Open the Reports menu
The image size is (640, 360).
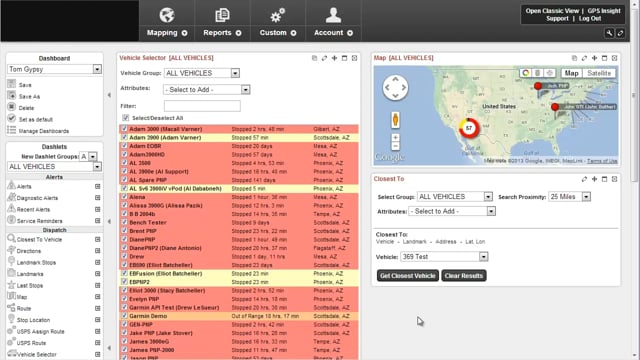[x=222, y=21]
